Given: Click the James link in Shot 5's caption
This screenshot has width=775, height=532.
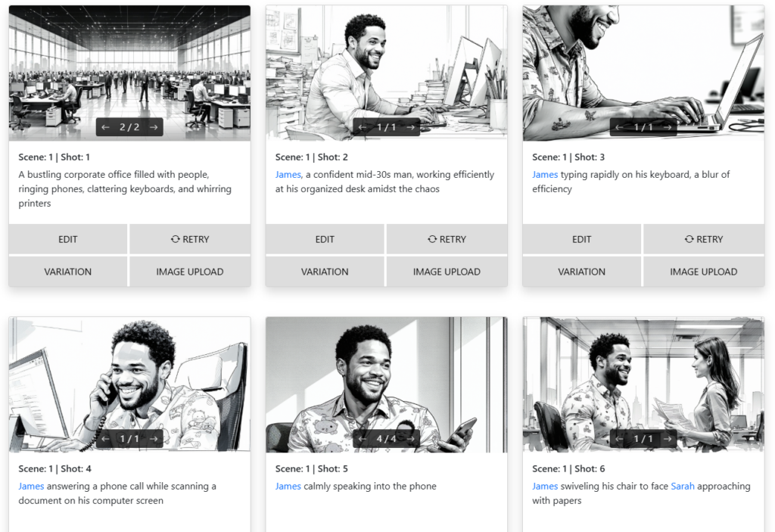Looking at the screenshot, I should point(288,486).
